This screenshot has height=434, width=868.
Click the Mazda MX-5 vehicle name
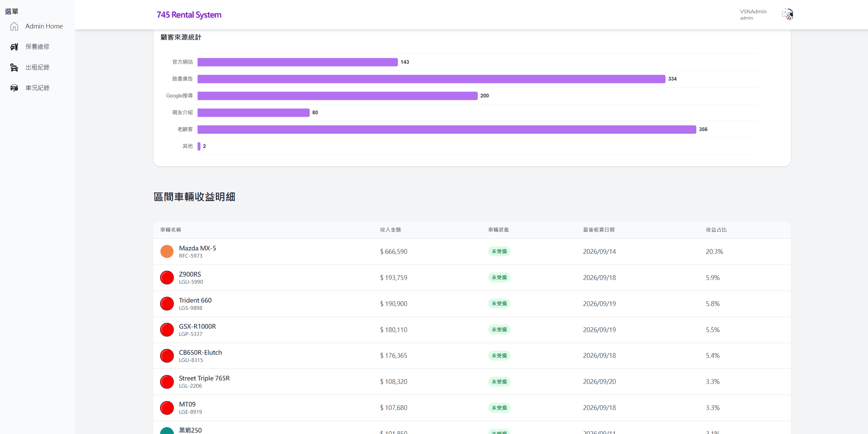197,248
